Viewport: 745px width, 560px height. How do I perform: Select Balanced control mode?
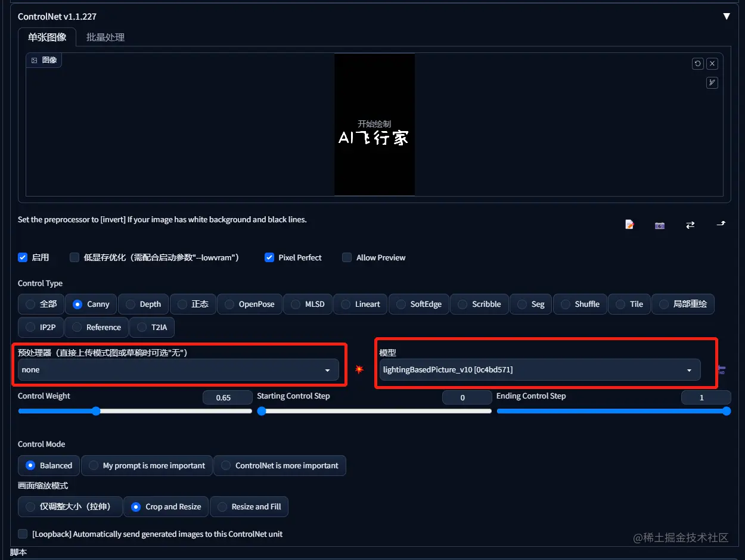click(x=49, y=465)
